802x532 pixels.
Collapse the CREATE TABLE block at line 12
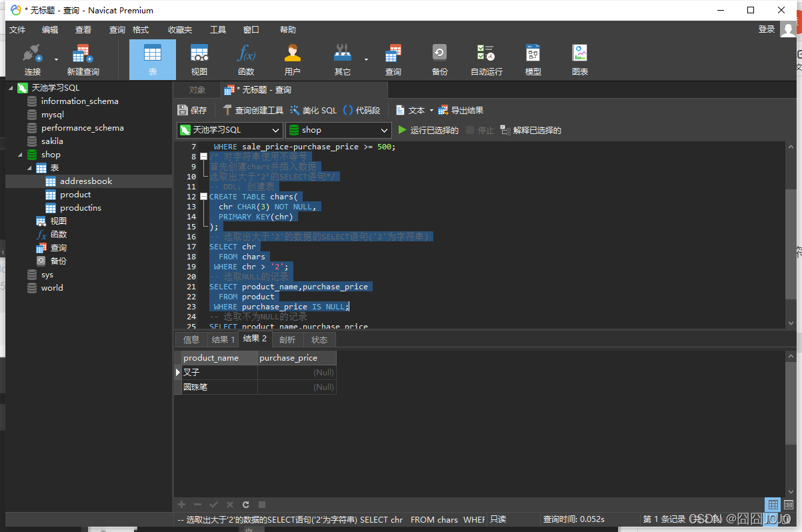click(x=203, y=197)
